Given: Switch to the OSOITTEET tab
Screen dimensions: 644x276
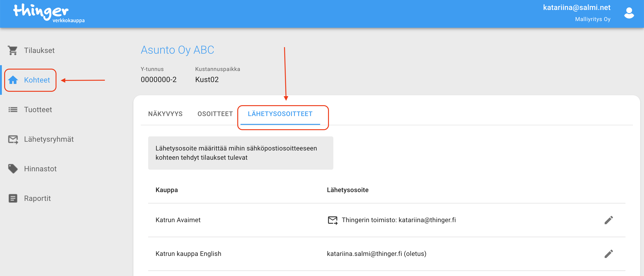Looking at the screenshot, I should (x=215, y=114).
